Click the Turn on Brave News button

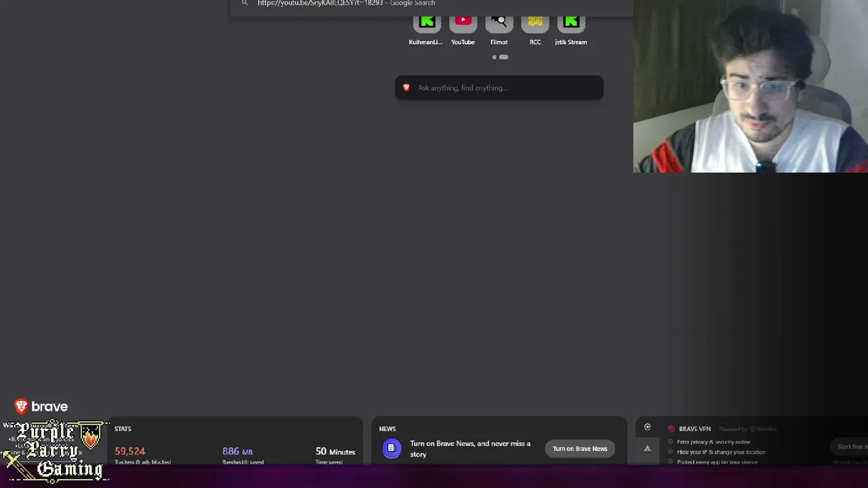[580, 449]
